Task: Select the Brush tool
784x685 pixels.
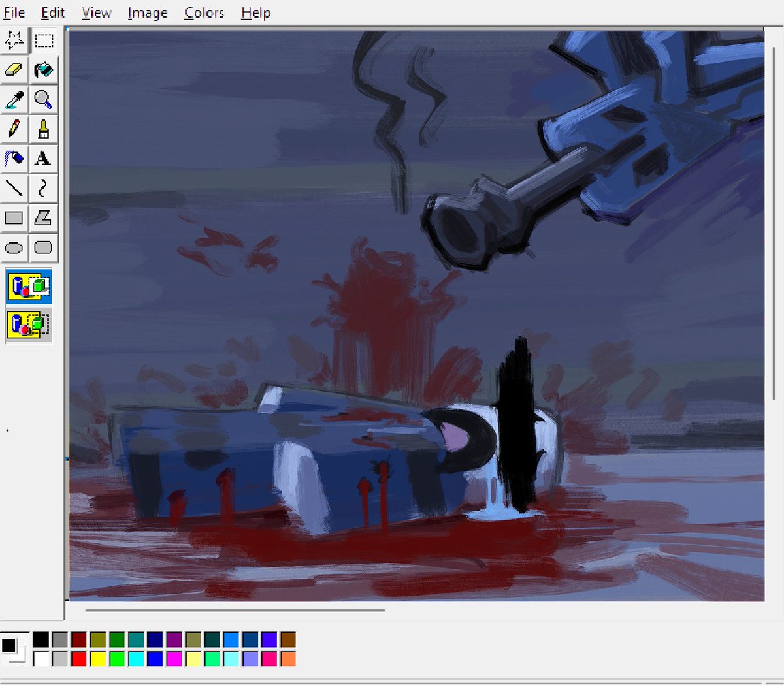Action: [x=44, y=129]
